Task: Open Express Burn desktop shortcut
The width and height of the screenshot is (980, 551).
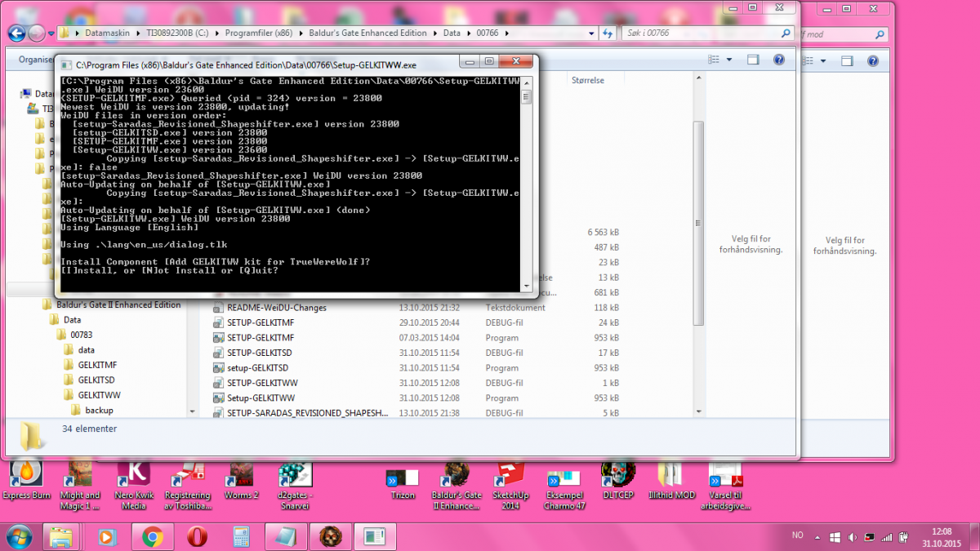Action: click(x=26, y=480)
